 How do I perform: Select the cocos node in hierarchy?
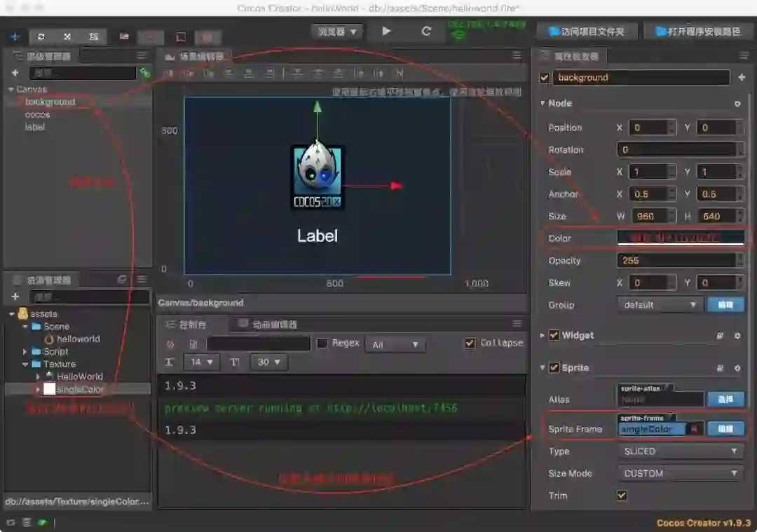click(x=38, y=114)
